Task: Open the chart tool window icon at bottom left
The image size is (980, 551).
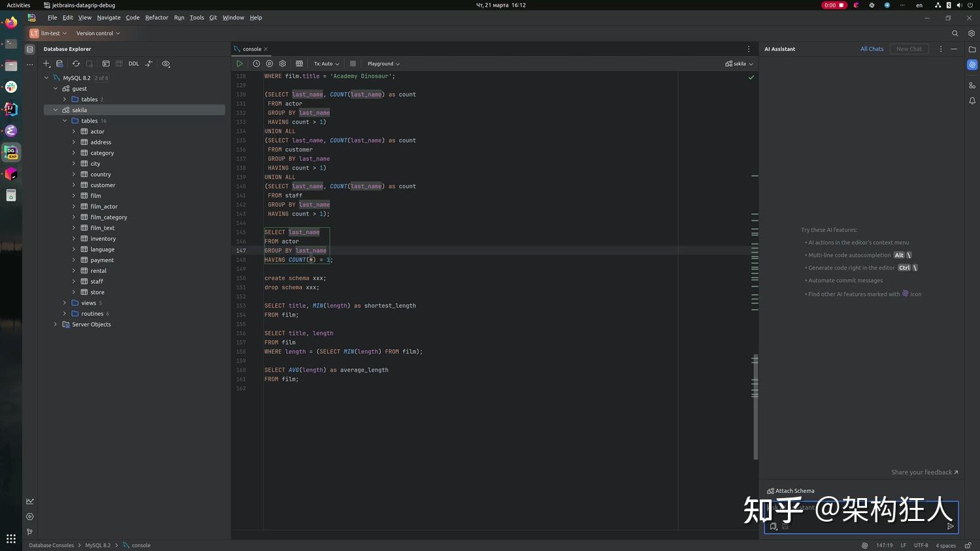Action: click(30, 501)
